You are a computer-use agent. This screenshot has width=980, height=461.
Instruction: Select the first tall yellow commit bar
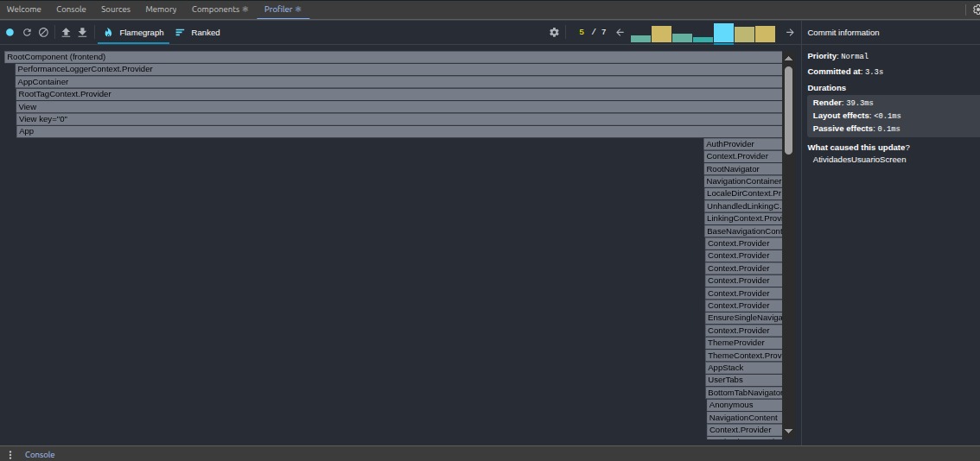pyautogui.click(x=661, y=35)
